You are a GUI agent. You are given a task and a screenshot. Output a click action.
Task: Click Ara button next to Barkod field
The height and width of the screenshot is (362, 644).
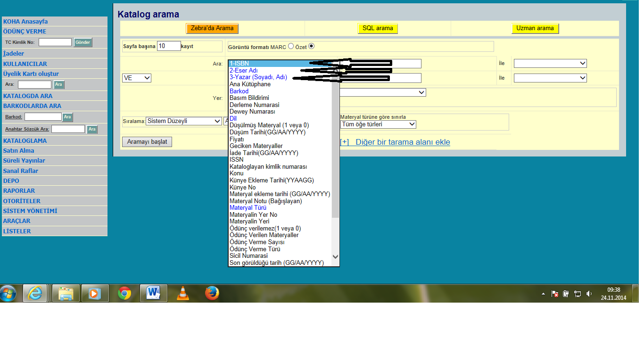click(x=67, y=117)
